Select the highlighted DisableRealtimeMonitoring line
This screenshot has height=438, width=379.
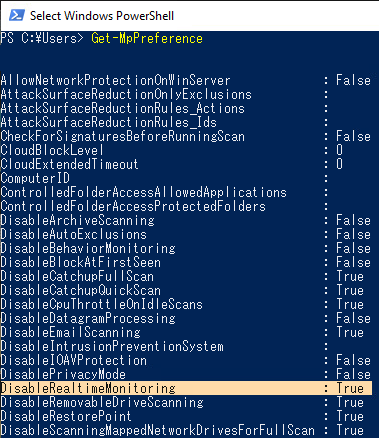tap(186, 388)
